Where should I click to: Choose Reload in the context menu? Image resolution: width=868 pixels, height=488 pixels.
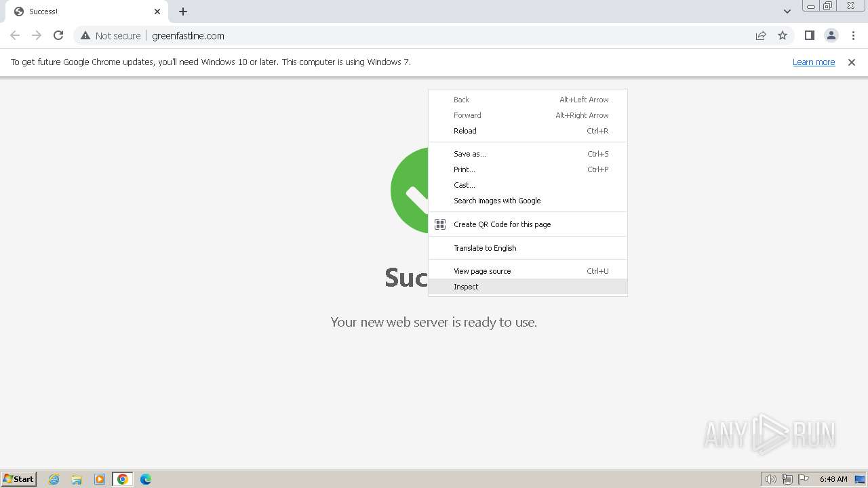pos(528,131)
